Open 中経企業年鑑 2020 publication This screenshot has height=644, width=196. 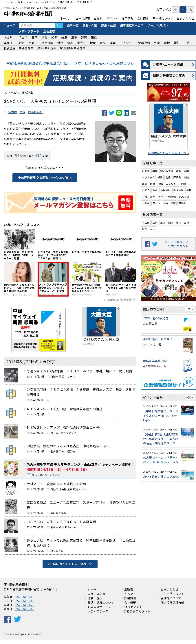tap(155, 361)
